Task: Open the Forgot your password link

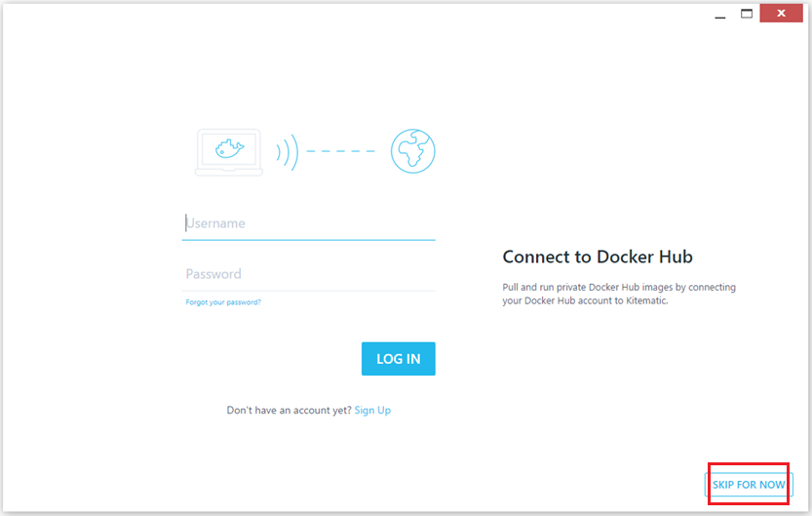Action: (223, 302)
